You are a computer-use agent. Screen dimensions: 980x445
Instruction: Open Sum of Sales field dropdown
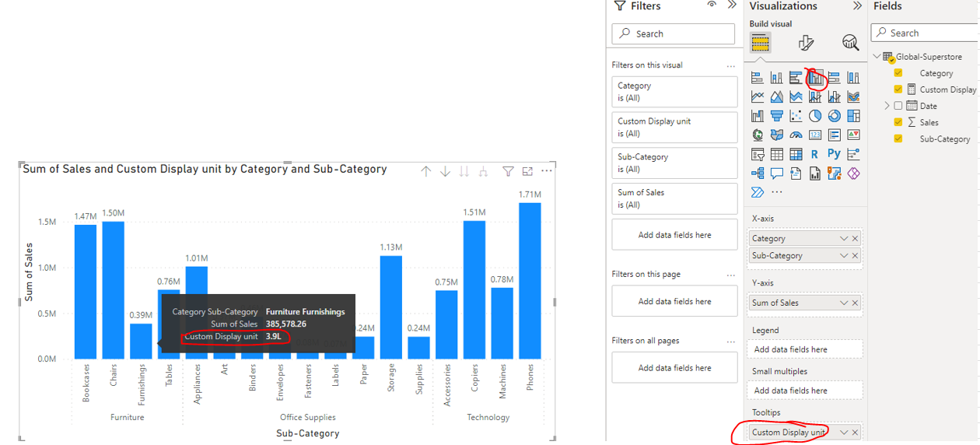pos(844,303)
